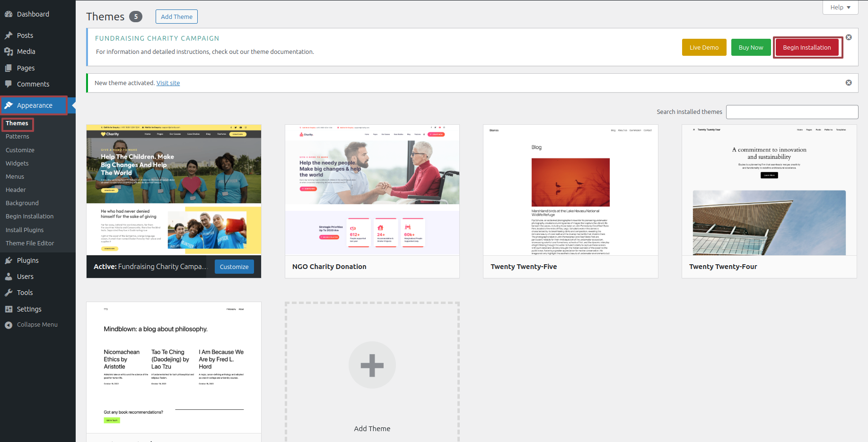Open the Mindblown philosophy blog theme thumbnail
The image size is (868, 442).
coord(174,367)
